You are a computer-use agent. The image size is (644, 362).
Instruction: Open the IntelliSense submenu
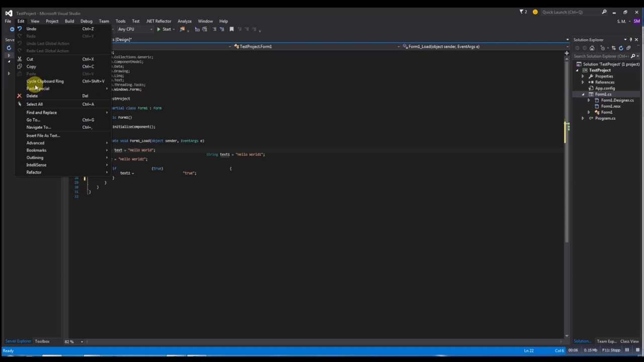coord(63,165)
